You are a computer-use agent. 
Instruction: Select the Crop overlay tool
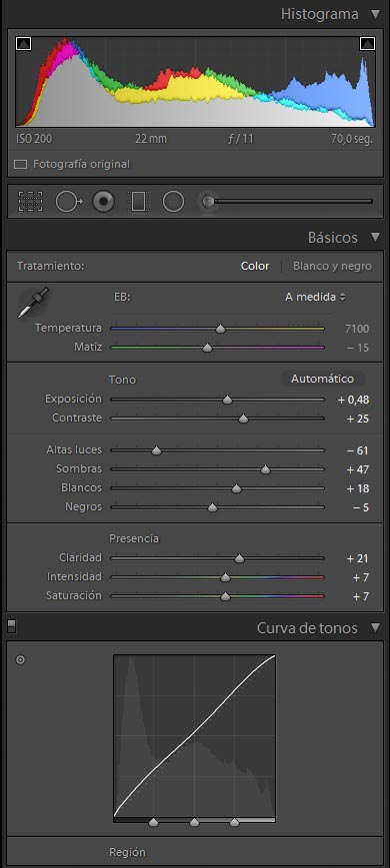coord(30,202)
